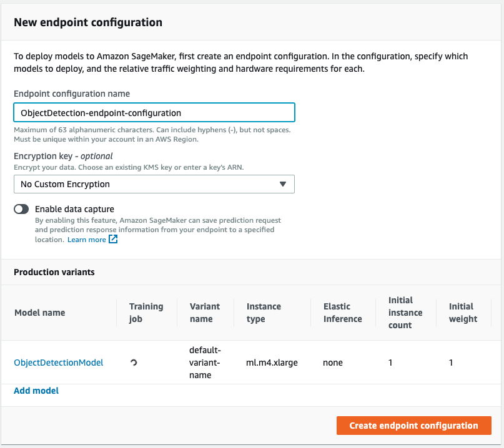
Task: Click the Training job loading spinner icon
Action: [134, 363]
